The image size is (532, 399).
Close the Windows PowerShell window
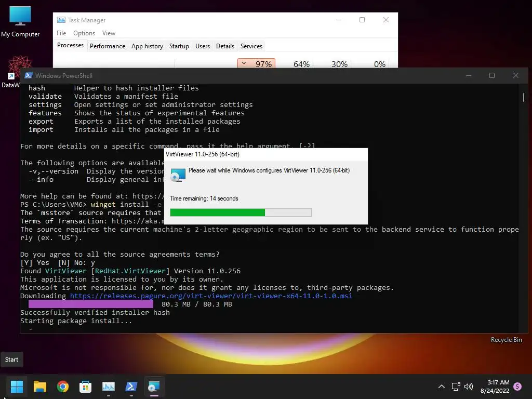[x=516, y=75]
